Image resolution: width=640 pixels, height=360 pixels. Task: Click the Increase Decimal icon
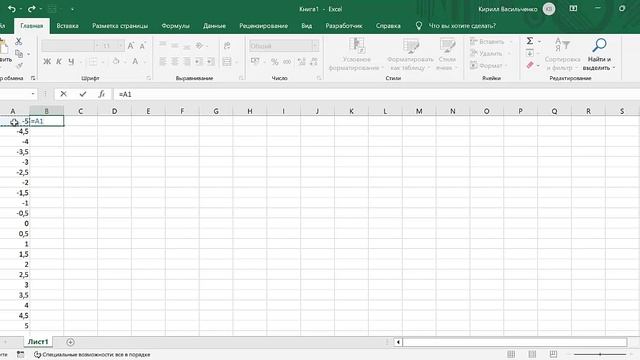coord(302,62)
